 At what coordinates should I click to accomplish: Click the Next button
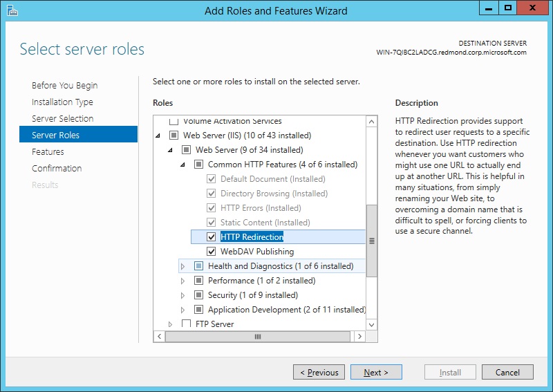tap(375, 373)
